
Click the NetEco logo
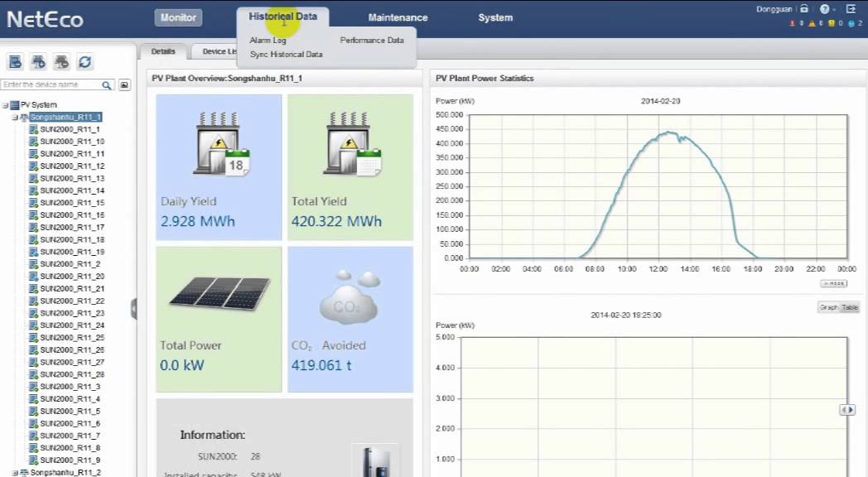click(x=45, y=19)
